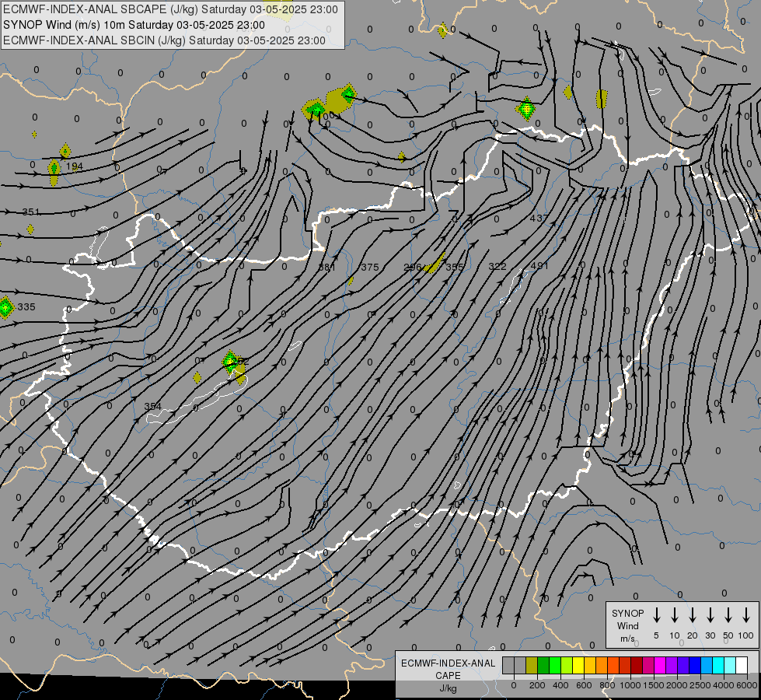The image size is (761, 700).
Task: Click the 6000 tick label on the CAPE scale
Action: click(746, 685)
